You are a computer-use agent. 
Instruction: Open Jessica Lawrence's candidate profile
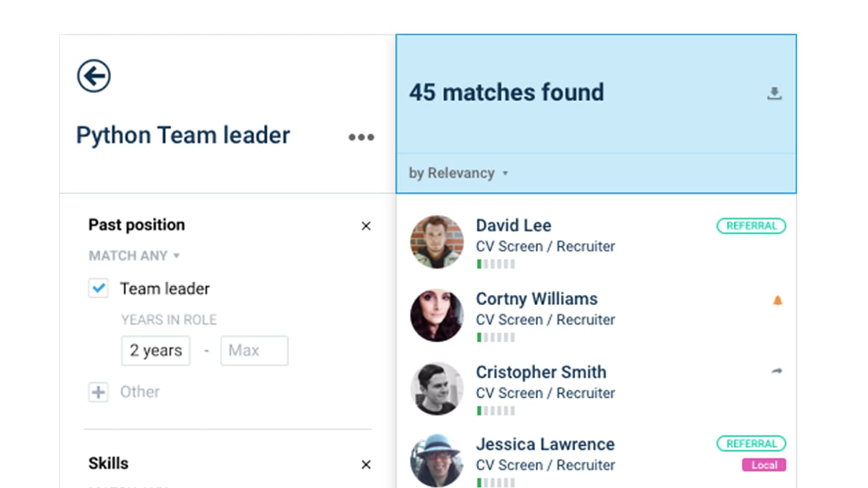(x=545, y=444)
